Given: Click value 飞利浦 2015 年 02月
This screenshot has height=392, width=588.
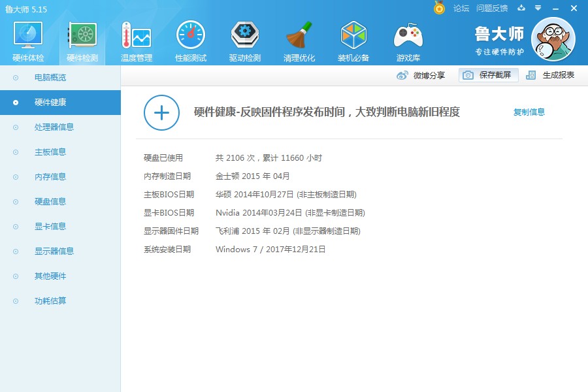Looking at the screenshot, I should (x=252, y=231).
